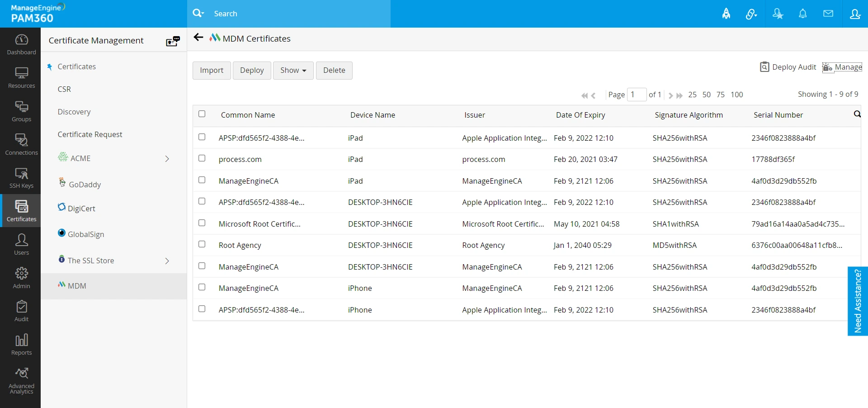This screenshot has height=408, width=868.
Task: Open Advanced Analytics in the sidebar
Action: point(21,381)
